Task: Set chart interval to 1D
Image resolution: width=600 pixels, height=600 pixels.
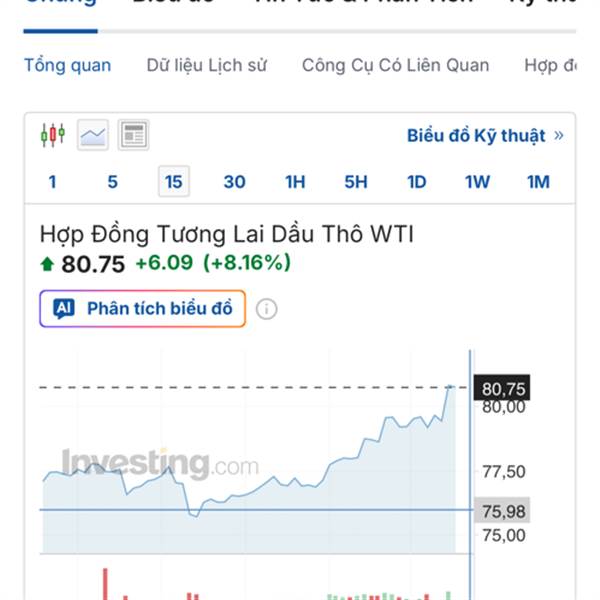Action: (416, 182)
